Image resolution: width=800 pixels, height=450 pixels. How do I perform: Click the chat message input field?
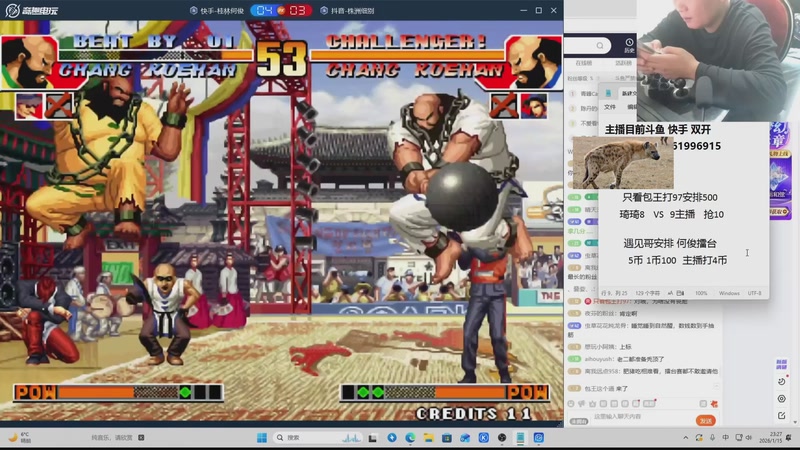(x=642, y=417)
